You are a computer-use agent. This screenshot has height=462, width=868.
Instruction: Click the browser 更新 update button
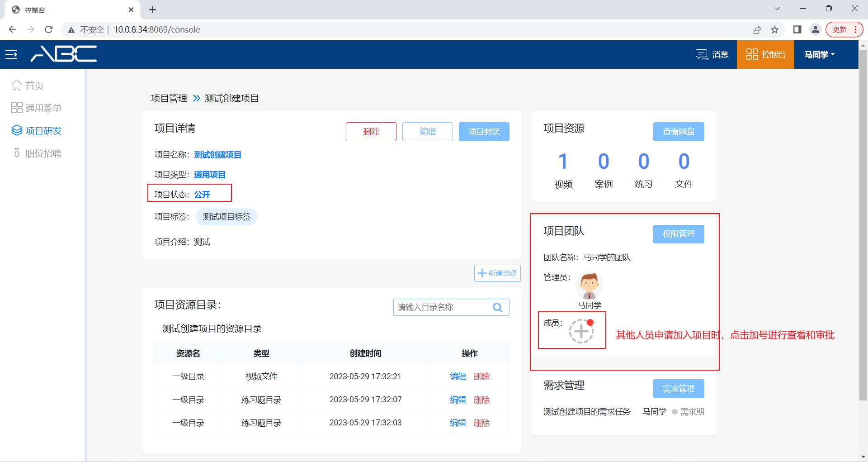844,29
